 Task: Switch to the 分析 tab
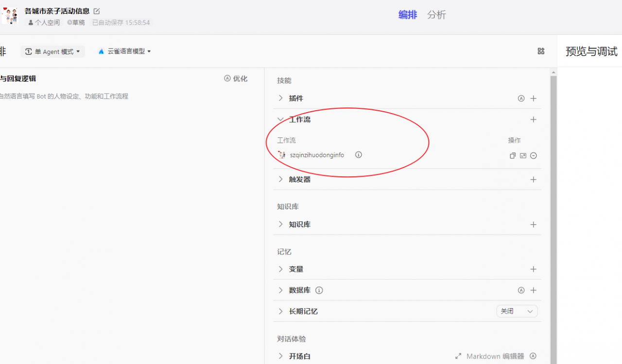point(436,15)
